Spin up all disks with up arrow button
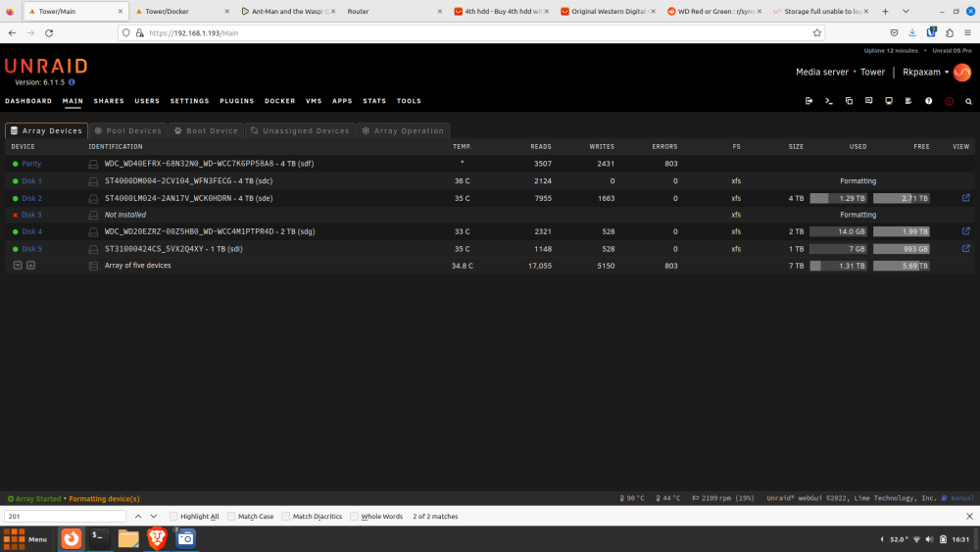The width and height of the screenshot is (980, 552). coord(30,265)
